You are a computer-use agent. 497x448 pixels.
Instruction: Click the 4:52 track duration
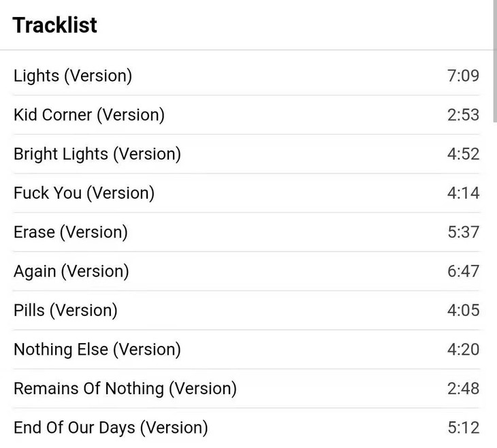pyautogui.click(x=463, y=154)
